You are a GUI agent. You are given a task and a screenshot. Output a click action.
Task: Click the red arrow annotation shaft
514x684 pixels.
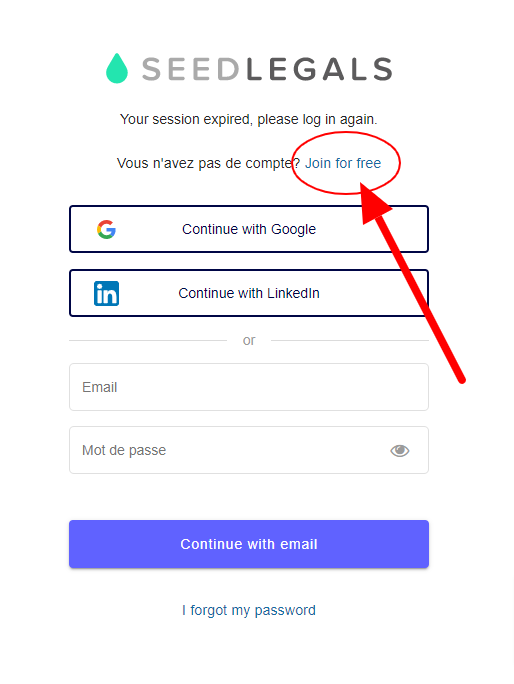(x=421, y=301)
